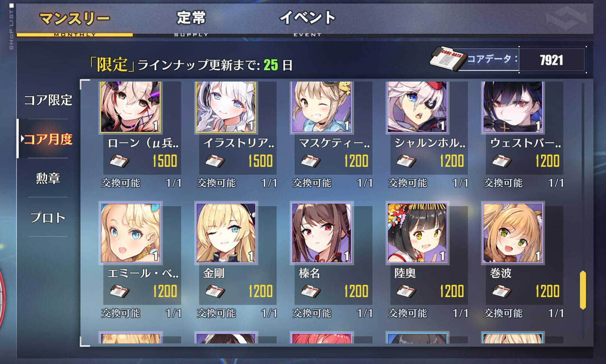The image size is (606, 364).
Task: Pick the ウェストバージニア dark-haired portrait
Action: click(x=513, y=107)
